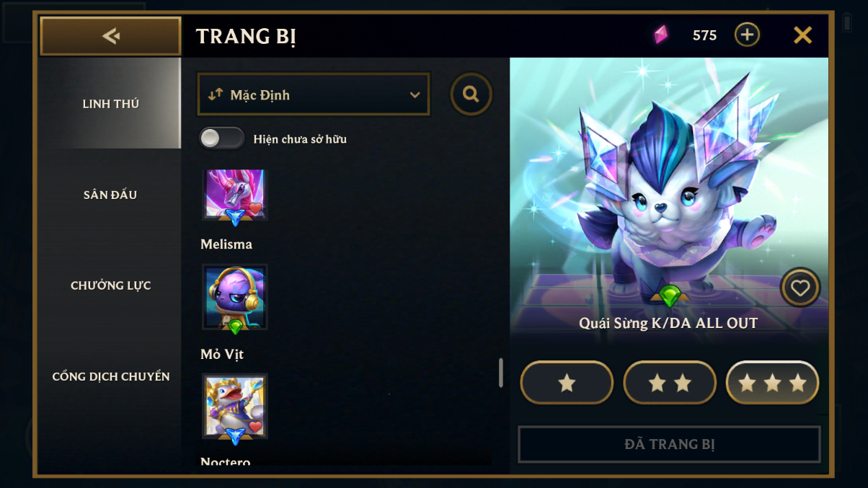Click the list scrollbar handle

[x=501, y=373]
